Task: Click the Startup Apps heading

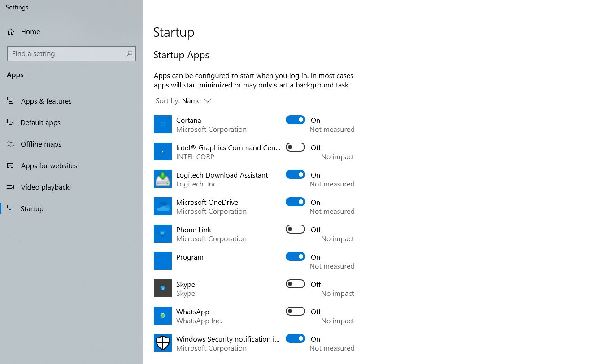Action: pyautogui.click(x=181, y=55)
